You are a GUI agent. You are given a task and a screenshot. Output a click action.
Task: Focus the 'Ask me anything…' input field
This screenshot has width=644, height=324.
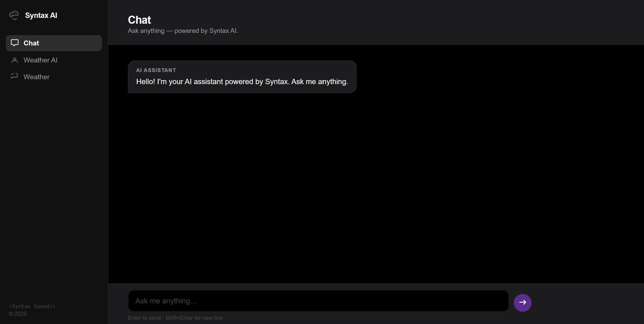pyautogui.click(x=318, y=301)
